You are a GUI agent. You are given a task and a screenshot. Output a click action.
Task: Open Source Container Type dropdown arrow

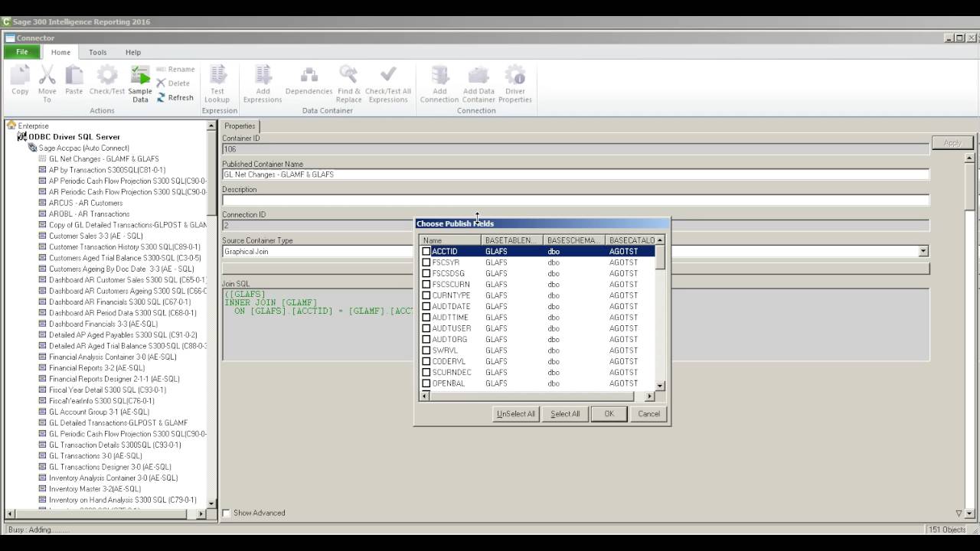(923, 251)
